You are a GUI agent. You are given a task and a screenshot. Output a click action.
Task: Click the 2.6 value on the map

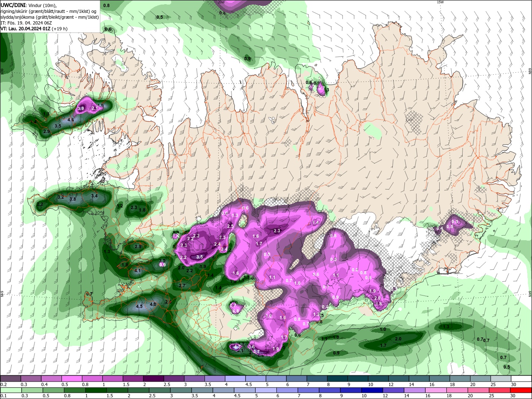click(168, 302)
